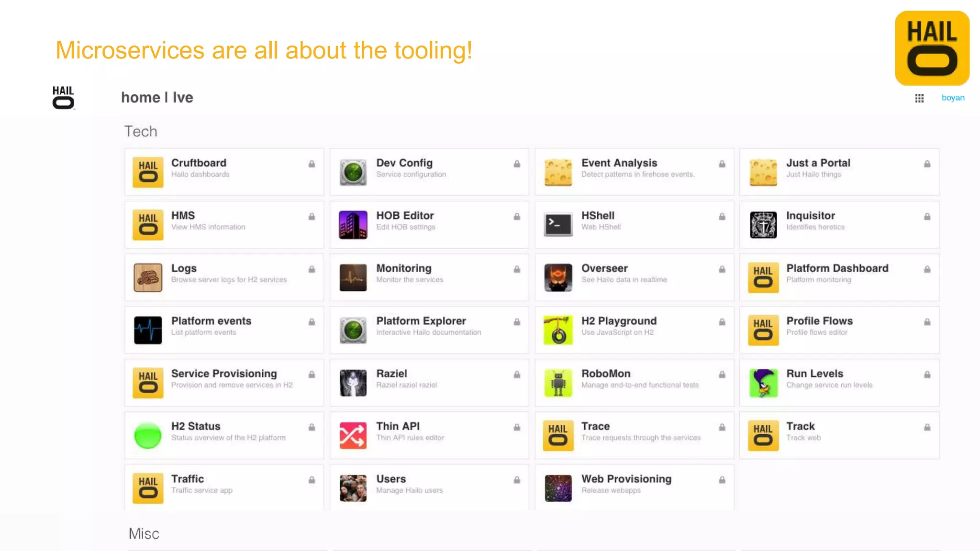Click 'Thin API rules editor' description
Screen dimensions: 980x551
click(410, 438)
